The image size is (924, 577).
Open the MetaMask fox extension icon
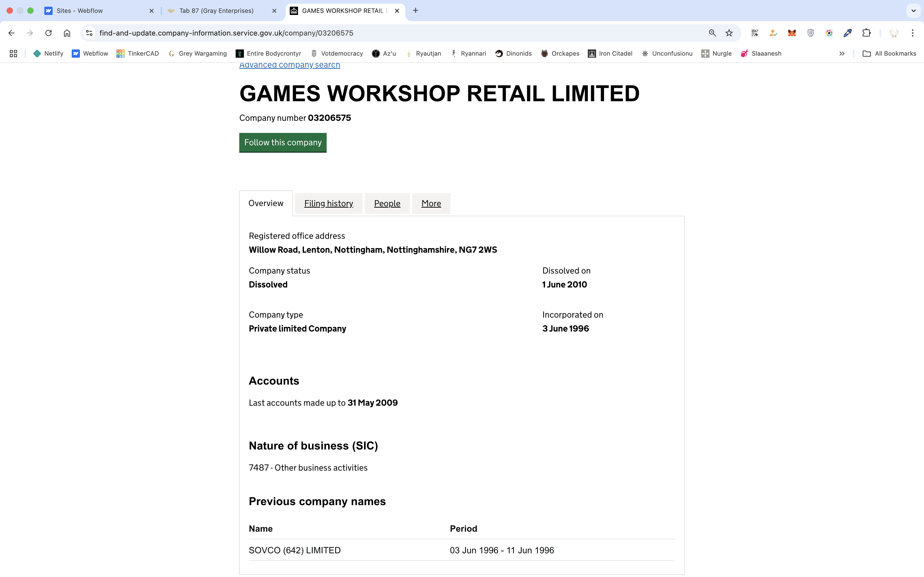(792, 33)
